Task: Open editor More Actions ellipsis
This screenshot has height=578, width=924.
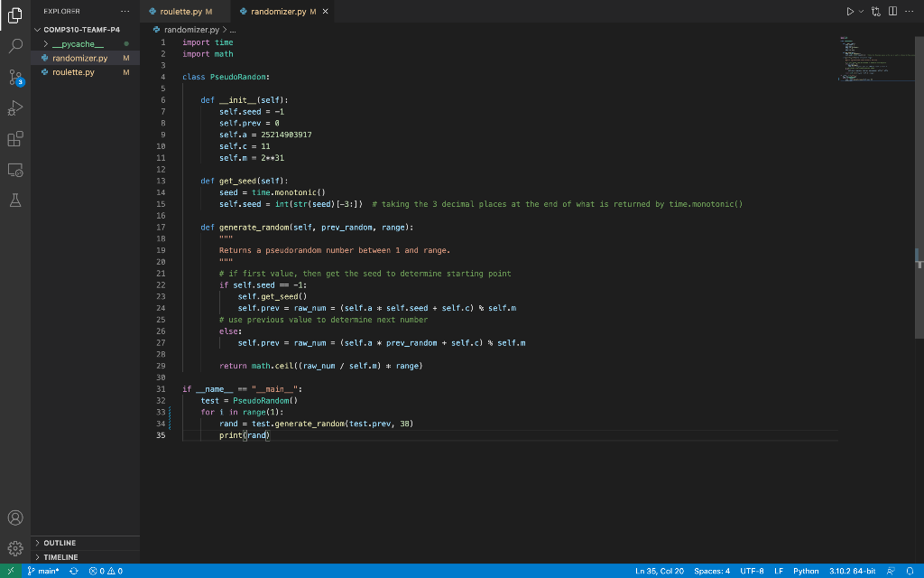Action: pos(910,11)
